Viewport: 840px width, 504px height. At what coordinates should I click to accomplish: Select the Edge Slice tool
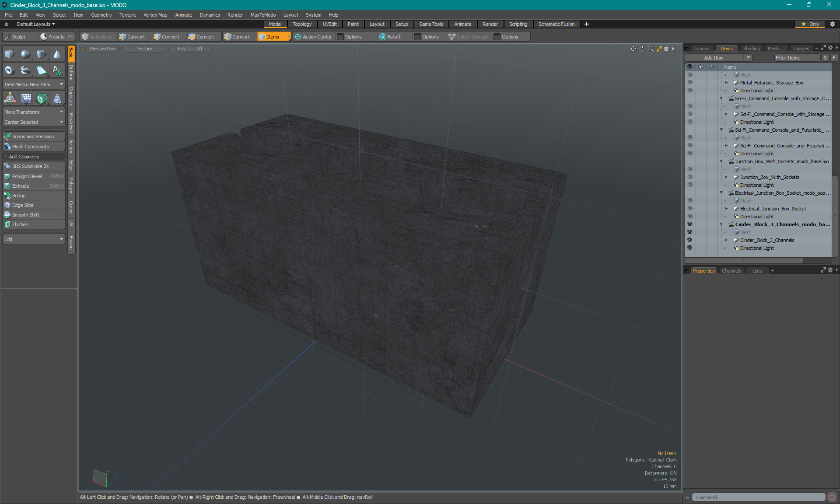coord(22,205)
